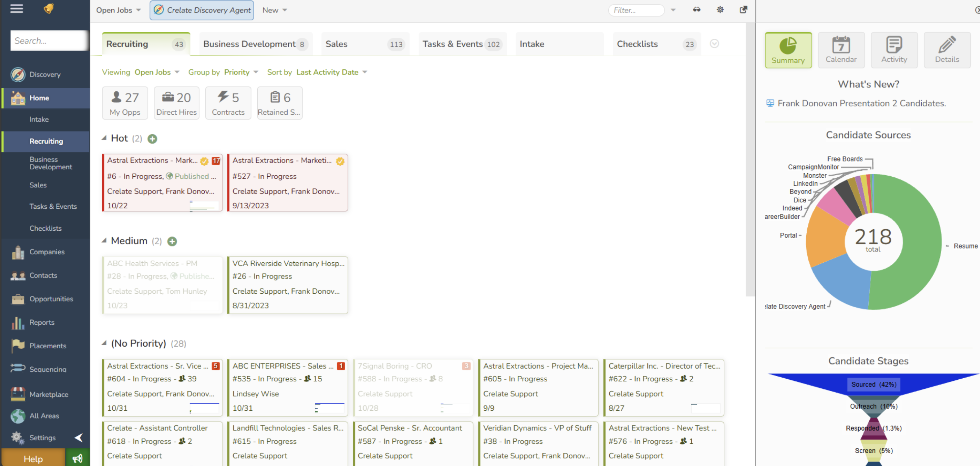Viewport: 980px width, 466px height.
Task: Open the gear settings icon in the toolbar
Action: tap(720, 10)
